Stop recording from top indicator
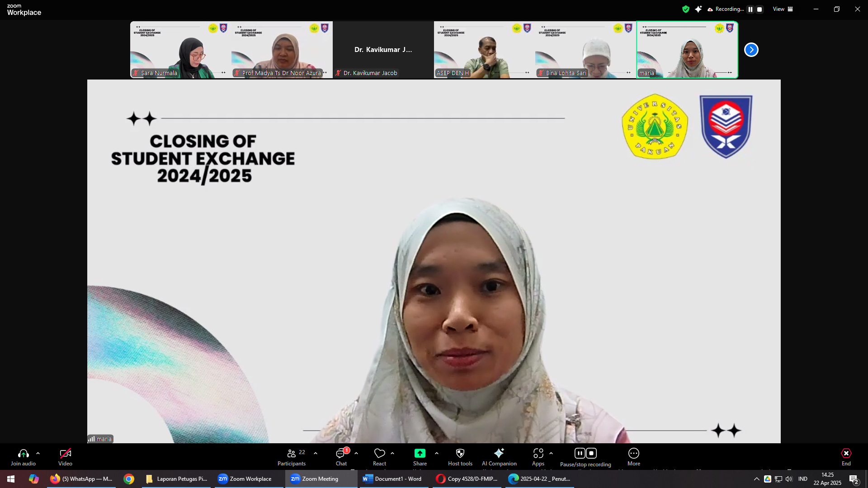 pos(759,9)
